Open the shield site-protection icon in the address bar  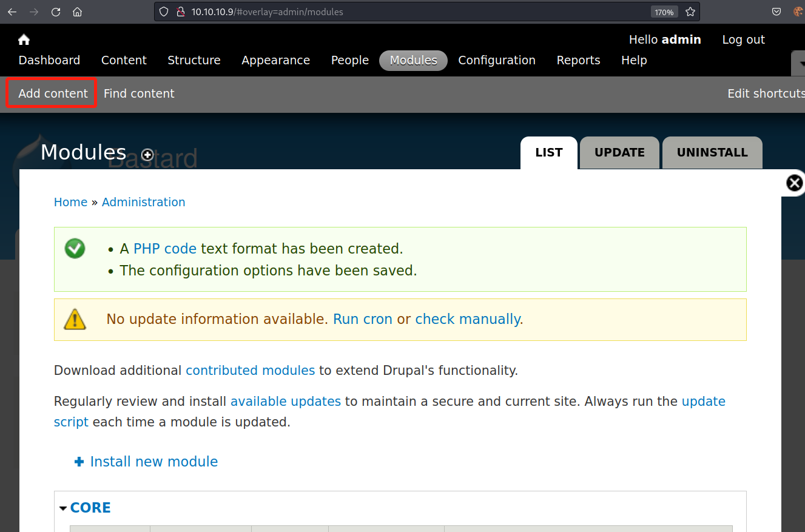(x=163, y=12)
